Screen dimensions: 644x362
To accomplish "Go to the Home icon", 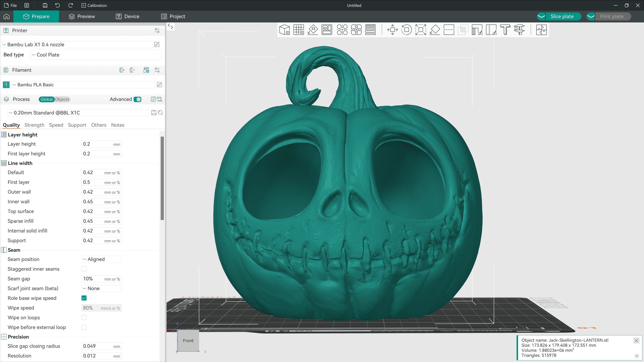I will [x=7, y=16].
